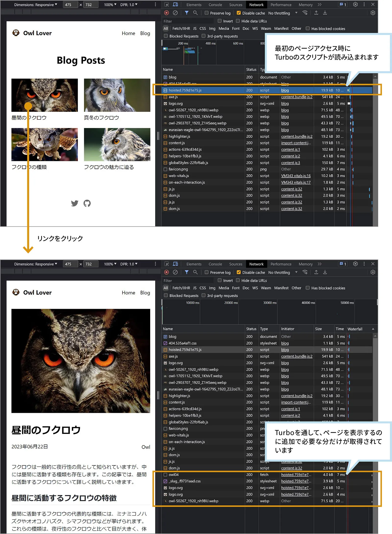392x534 pixels.
Task: Stop network recording in the upper DevTools panel
Action: click(167, 13)
